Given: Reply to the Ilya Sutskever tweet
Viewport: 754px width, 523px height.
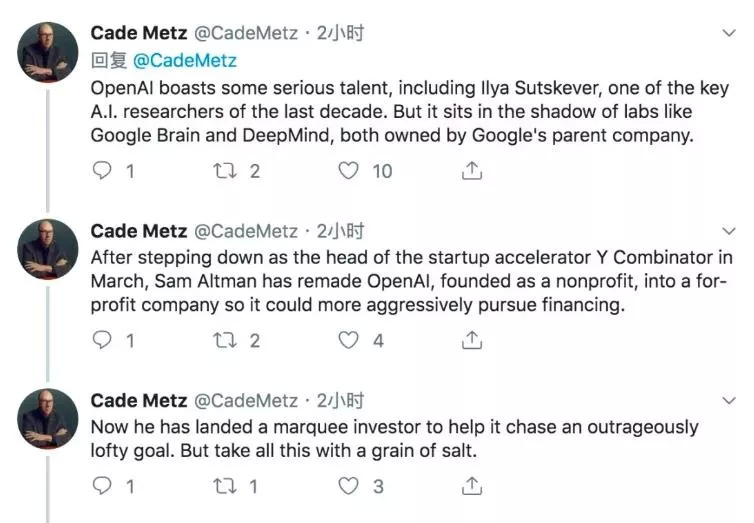Looking at the screenshot, I should [101, 171].
